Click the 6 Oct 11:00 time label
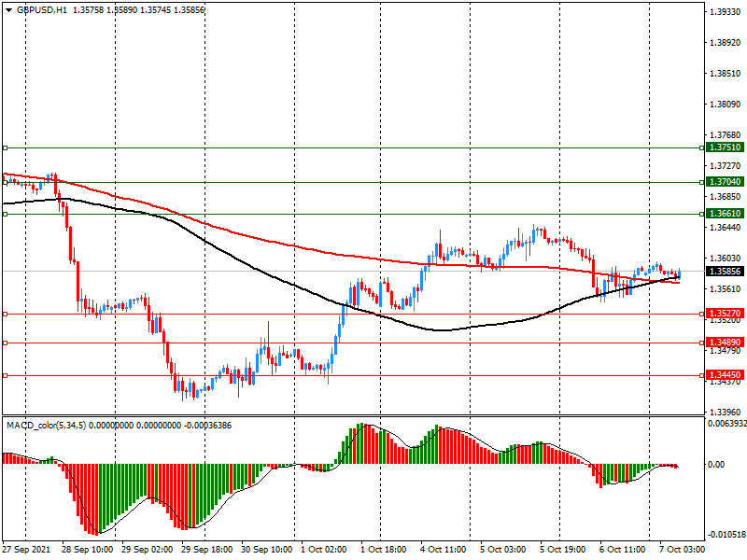 pyautogui.click(x=623, y=549)
